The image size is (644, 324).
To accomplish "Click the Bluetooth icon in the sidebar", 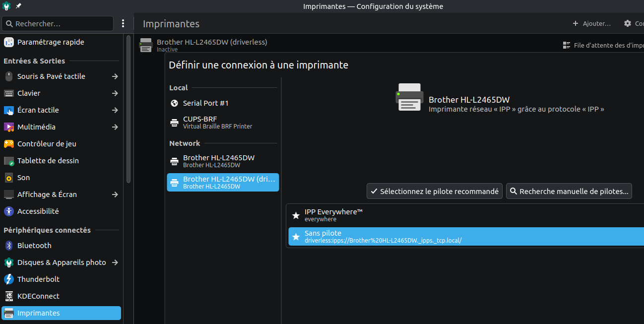I will (9, 246).
